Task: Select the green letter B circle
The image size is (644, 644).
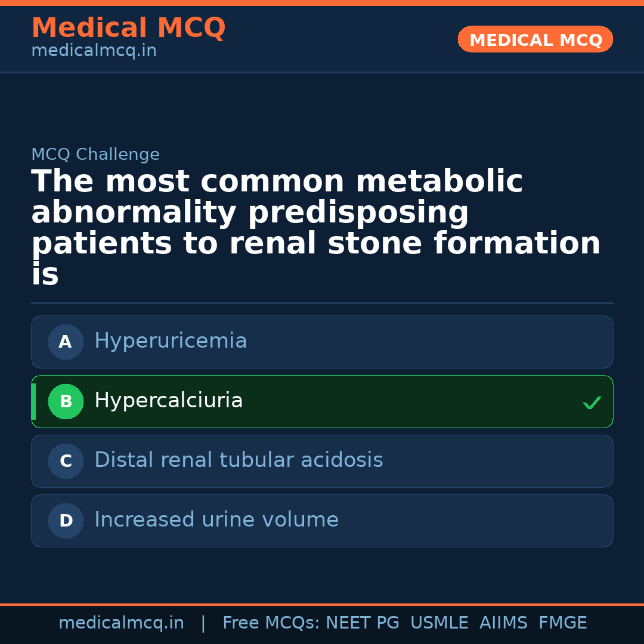Action: tap(66, 402)
